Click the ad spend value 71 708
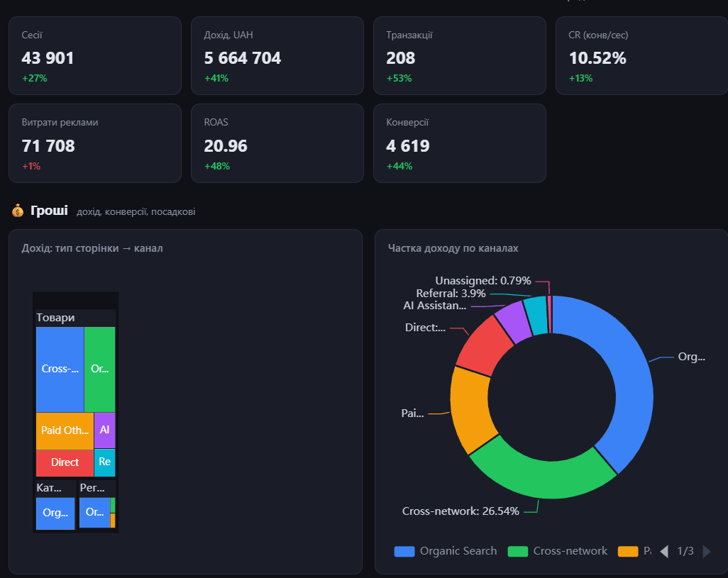This screenshot has height=578, width=728. [x=48, y=146]
